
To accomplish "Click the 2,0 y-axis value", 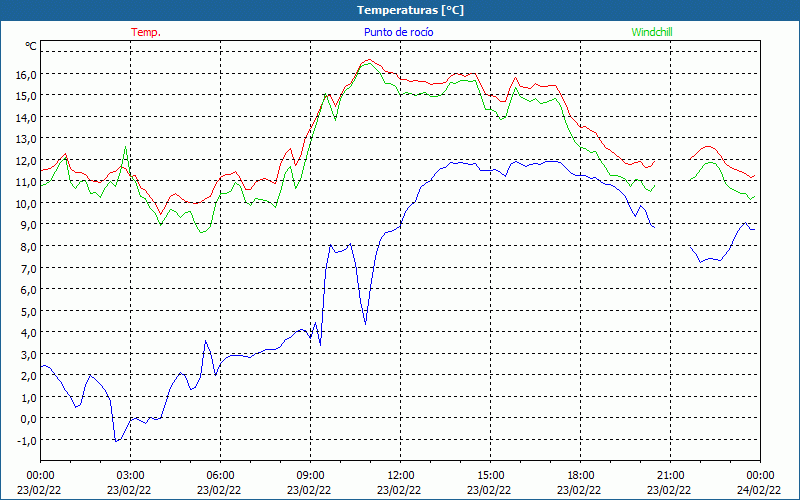I will coord(29,376).
